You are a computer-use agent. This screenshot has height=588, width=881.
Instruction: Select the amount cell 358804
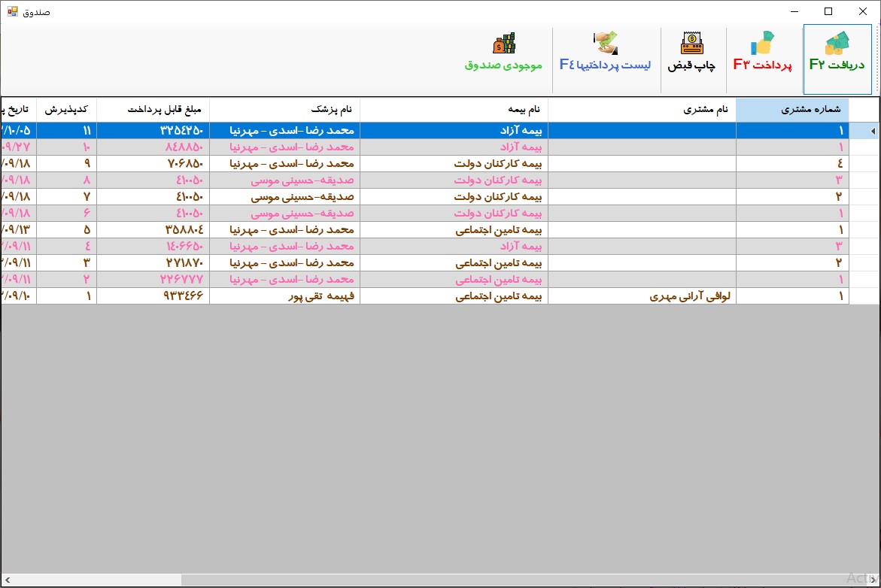(x=153, y=230)
